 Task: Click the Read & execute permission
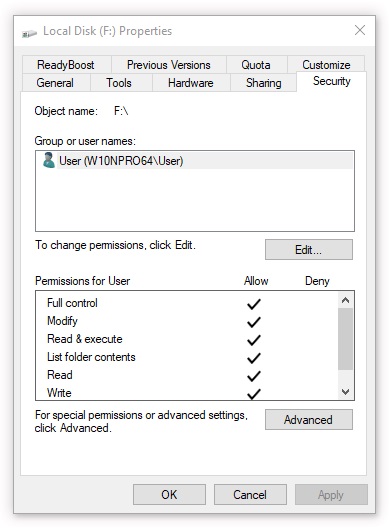pyautogui.click(x=187, y=339)
